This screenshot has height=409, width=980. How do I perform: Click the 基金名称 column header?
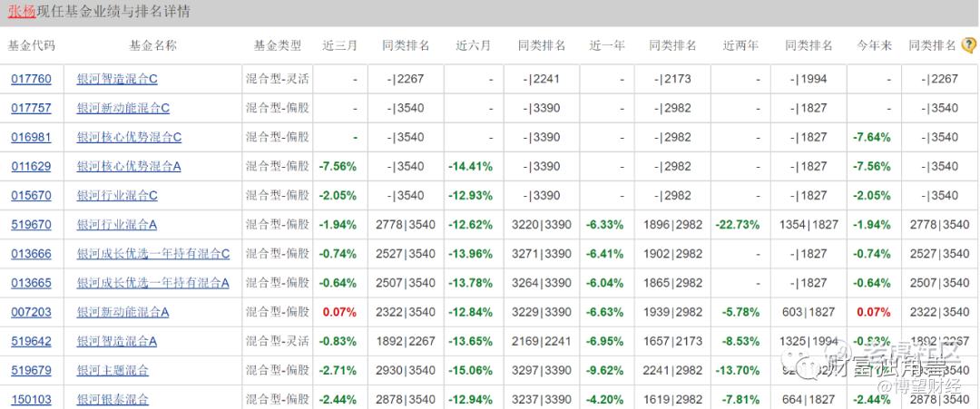pos(152,45)
